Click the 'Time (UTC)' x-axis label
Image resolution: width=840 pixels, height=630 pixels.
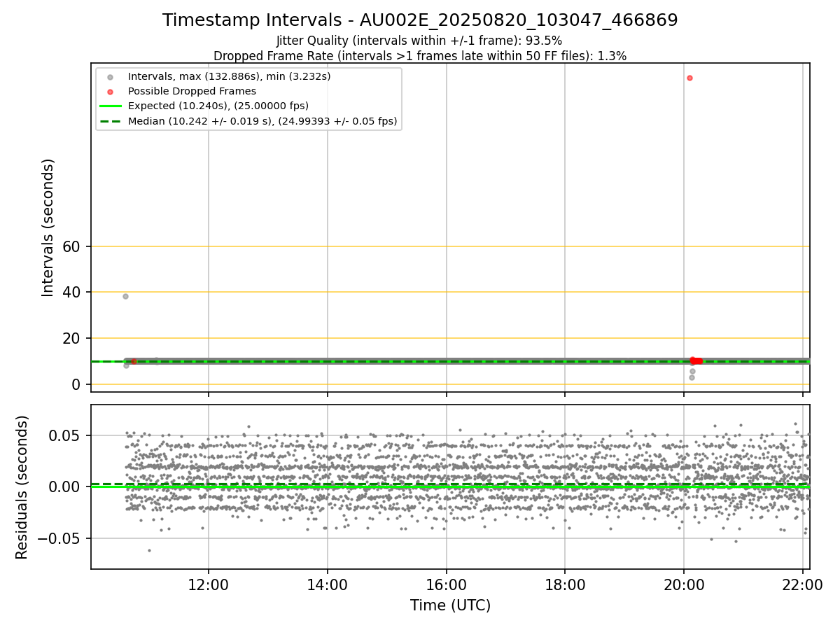(x=450, y=605)
